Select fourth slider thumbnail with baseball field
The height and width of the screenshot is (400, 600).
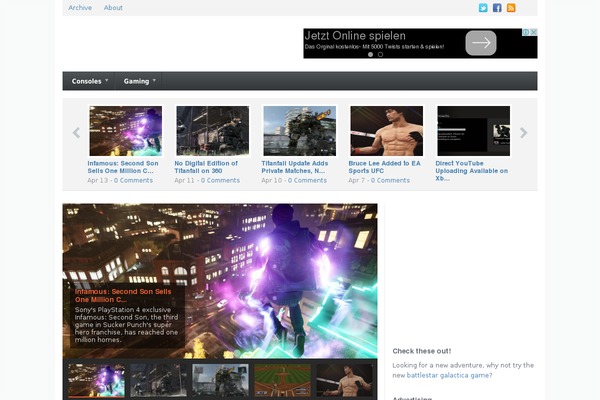point(282,380)
